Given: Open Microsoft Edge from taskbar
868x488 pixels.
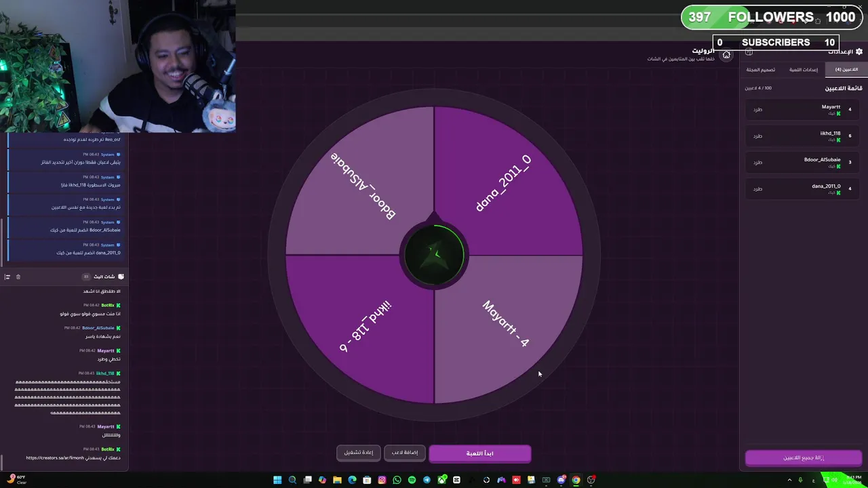Looking at the screenshot, I should [352, 480].
